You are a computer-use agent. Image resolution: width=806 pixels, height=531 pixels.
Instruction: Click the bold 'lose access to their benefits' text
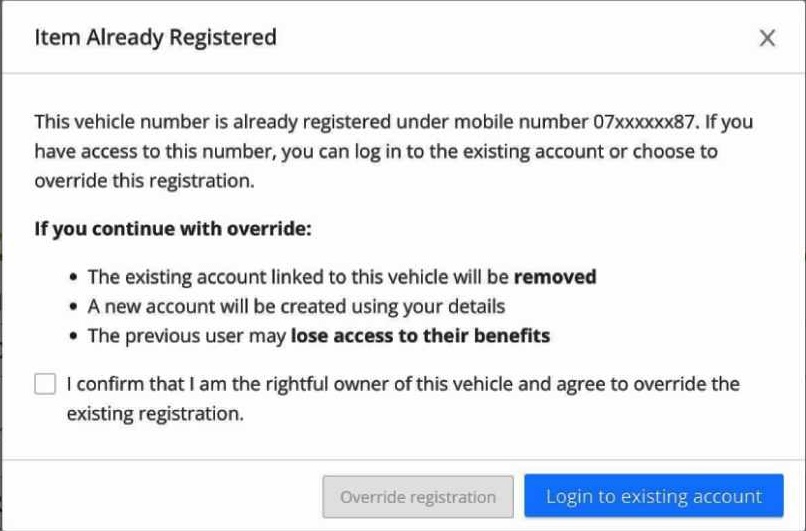[420, 336]
